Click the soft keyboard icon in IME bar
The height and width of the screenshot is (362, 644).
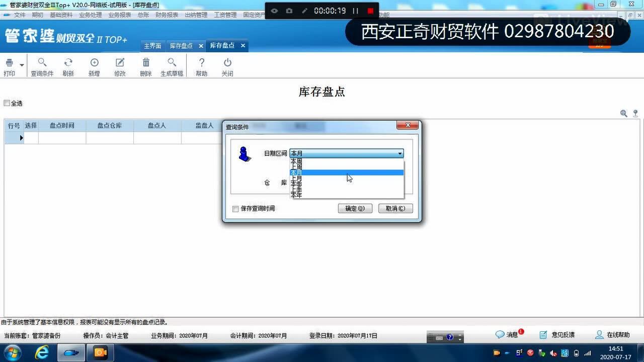[439, 338]
